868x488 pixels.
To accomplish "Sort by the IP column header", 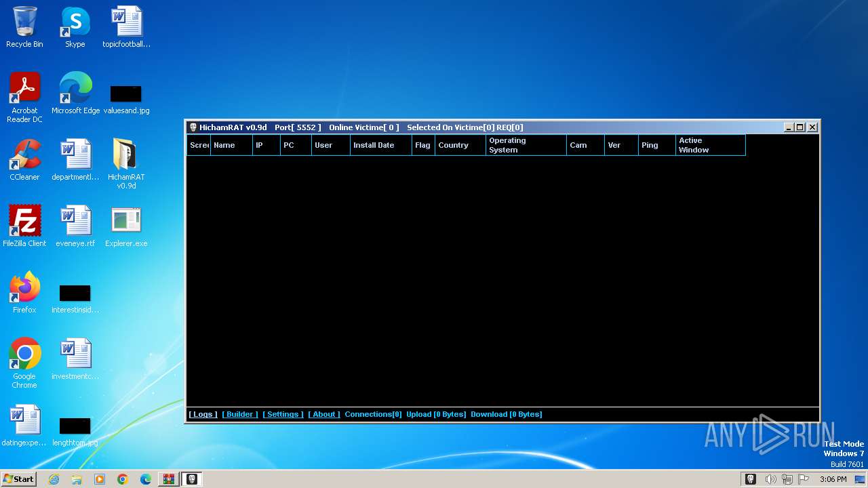I will tap(266, 145).
